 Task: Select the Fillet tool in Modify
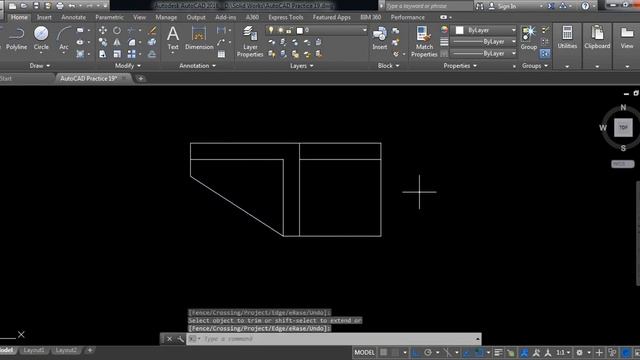131,42
